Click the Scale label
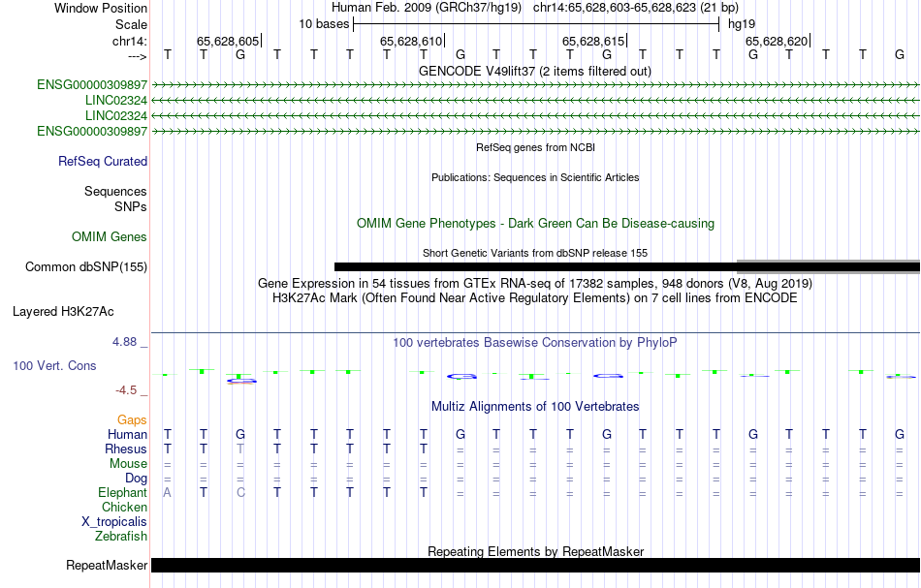This screenshot has width=921, height=588. (131, 24)
